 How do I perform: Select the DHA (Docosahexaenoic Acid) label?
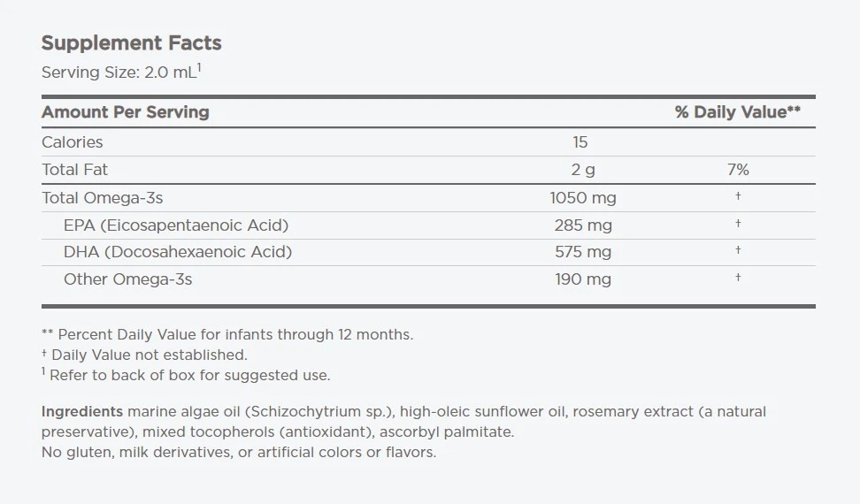point(178,252)
